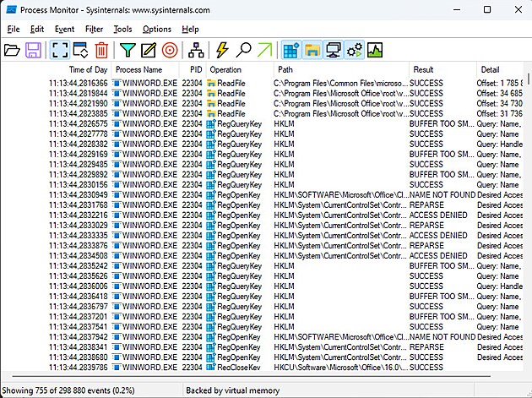Toggle the Capture events icon
This screenshot has height=398, width=532.
[60, 50]
